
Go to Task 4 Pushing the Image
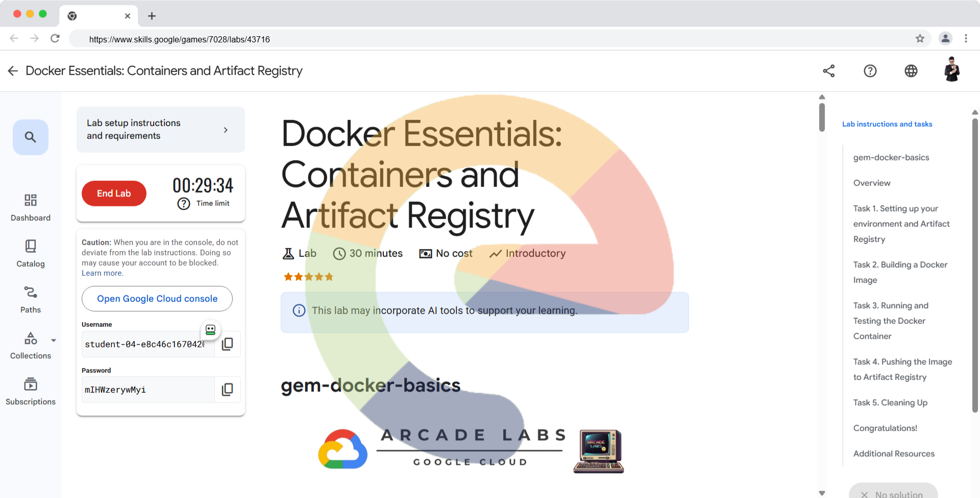(x=903, y=369)
